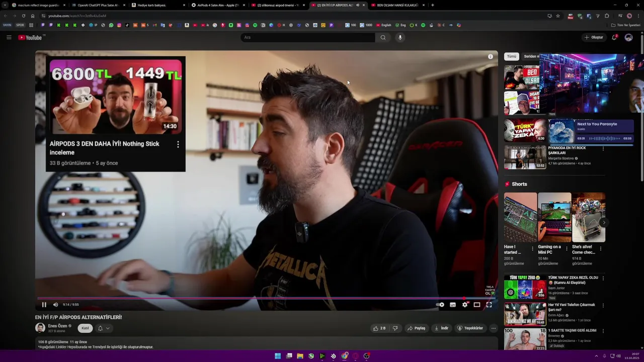Click the Oluştur create button
Screen dimensions: 644x362
coord(594,37)
